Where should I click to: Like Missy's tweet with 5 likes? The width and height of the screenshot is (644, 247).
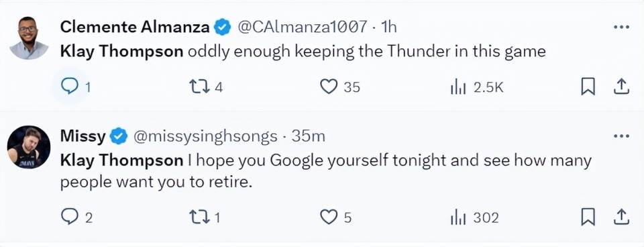click(x=328, y=217)
